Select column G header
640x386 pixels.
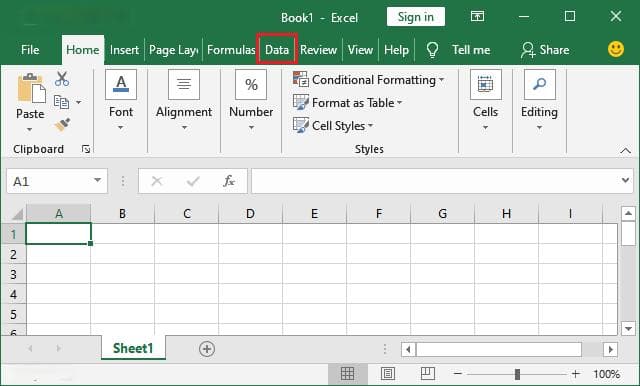[442, 214]
